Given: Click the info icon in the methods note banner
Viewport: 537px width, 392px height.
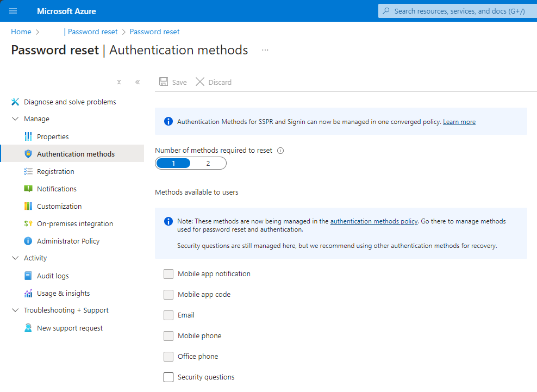Looking at the screenshot, I should pos(168,221).
